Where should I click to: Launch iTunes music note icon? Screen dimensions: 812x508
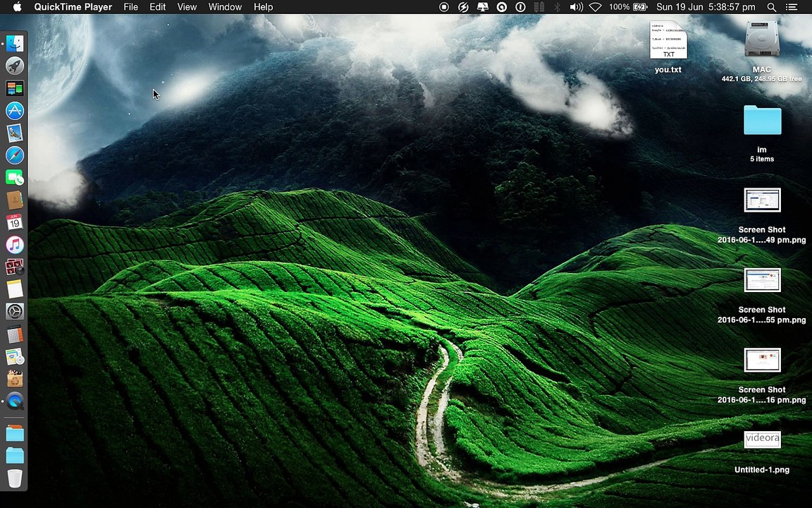tap(15, 245)
